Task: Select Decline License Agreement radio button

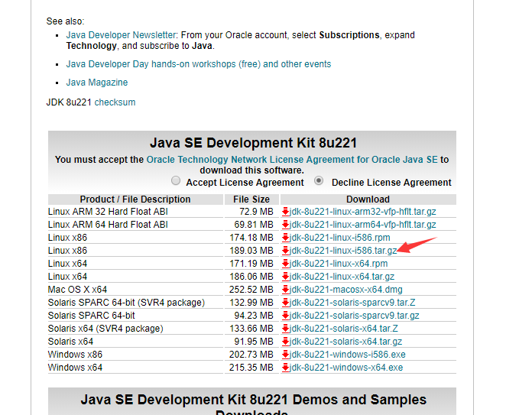Action: click(x=319, y=180)
